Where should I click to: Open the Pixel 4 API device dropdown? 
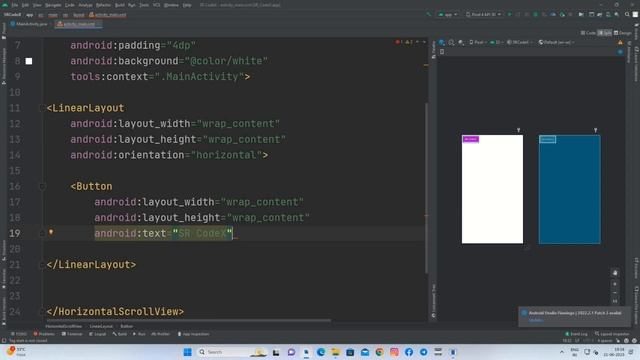(483, 15)
